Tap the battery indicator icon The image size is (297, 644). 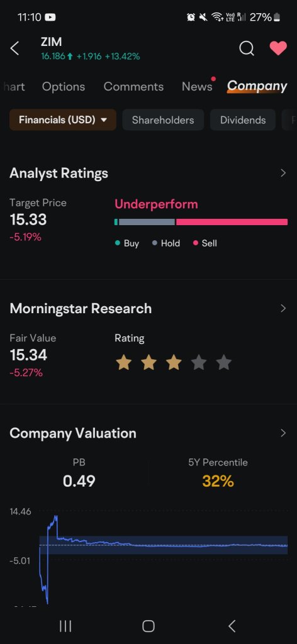(x=277, y=17)
